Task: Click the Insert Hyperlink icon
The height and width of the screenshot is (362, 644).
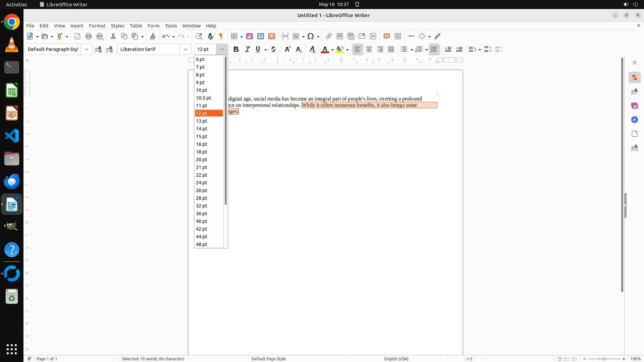Action: pos(329,36)
